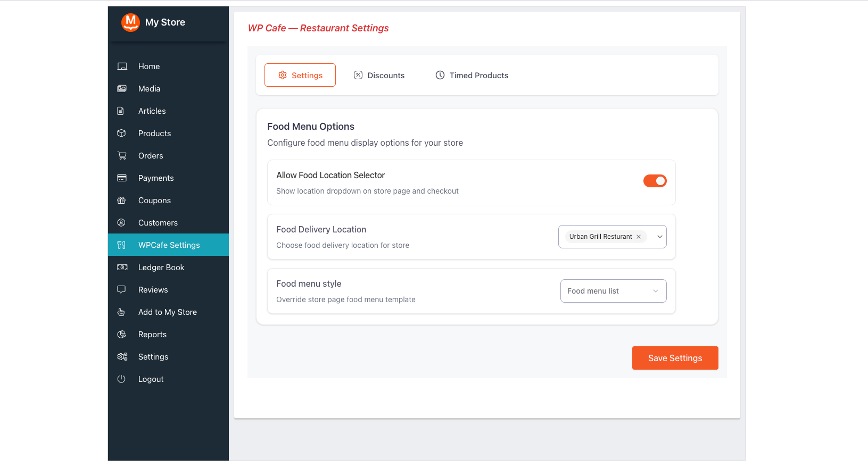The width and height of the screenshot is (868, 467).
Task: Click the Orders cart icon
Action: [122, 156]
